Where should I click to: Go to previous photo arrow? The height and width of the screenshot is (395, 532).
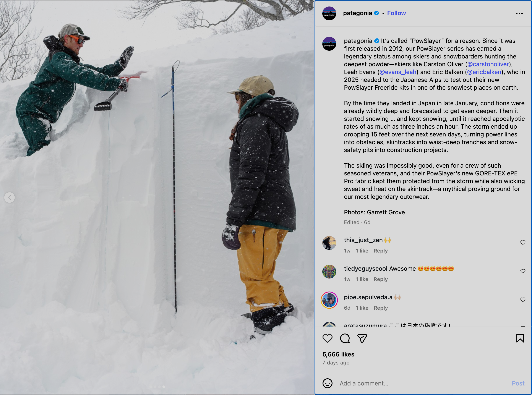tap(10, 197)
